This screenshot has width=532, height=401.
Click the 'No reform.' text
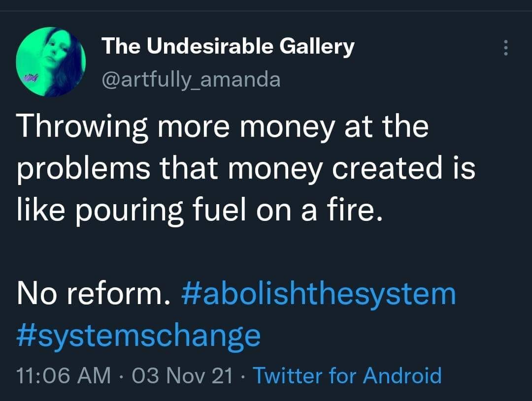tap(94, 294)
